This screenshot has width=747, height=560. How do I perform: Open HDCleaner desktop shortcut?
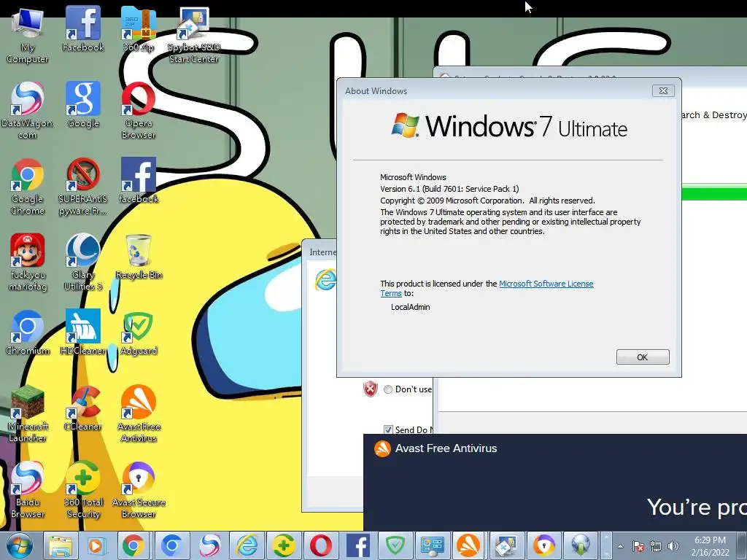(x=83, y=332)
